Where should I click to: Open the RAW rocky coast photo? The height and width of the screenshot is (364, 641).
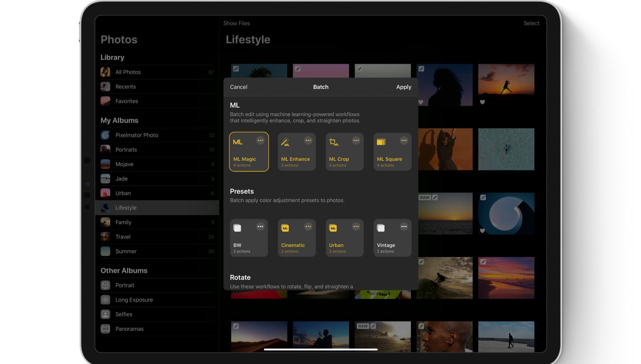(383, 337)
